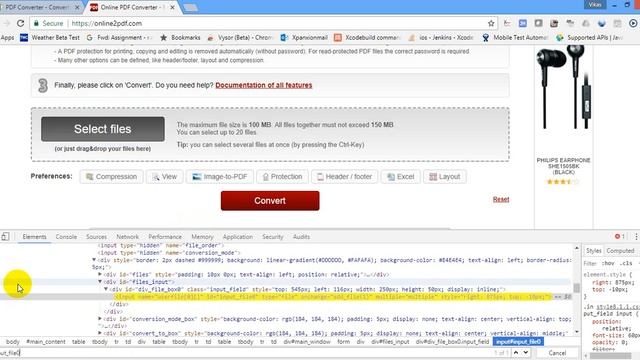Switch to DevTools Audits tab
Viewport: 640px width, 360px height.
click(x=301, y=237)
